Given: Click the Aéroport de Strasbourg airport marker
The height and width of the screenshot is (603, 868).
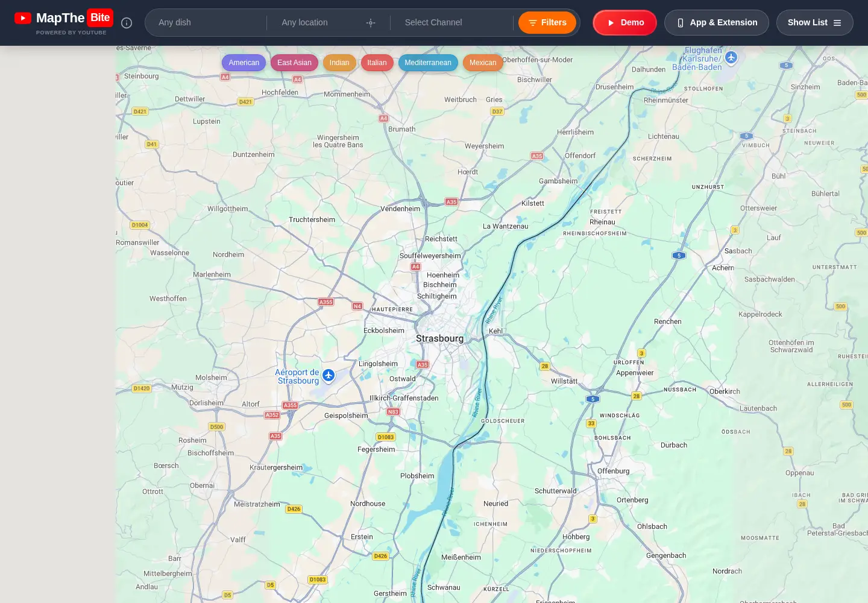Looking at the screenshot, I should [329, 376].
